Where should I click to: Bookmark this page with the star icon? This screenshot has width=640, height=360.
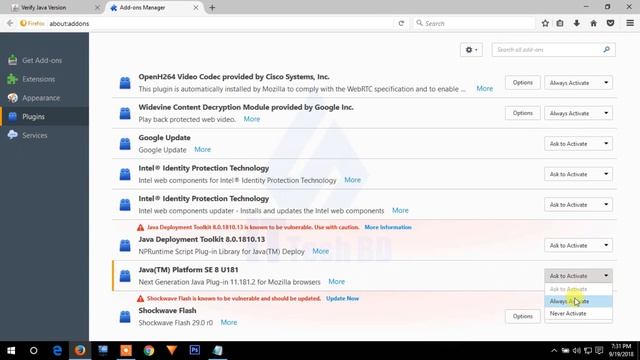tap(545, 23)
